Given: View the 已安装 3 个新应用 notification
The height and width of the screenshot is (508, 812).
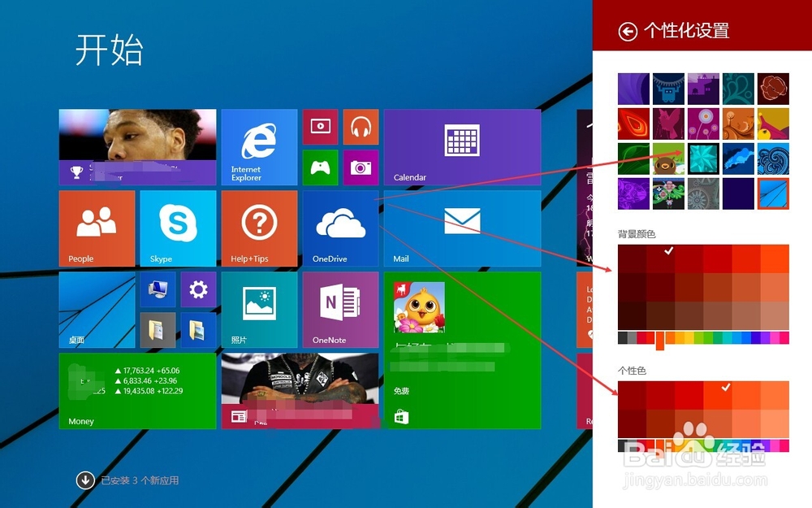Looking at the screenshot, I should pos(130,480).
